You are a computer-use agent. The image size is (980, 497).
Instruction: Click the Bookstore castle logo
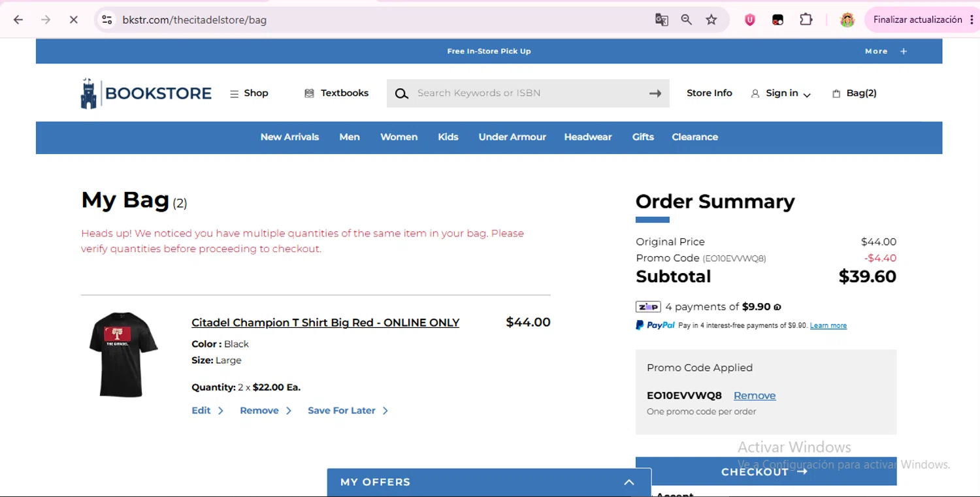(146, 93)
